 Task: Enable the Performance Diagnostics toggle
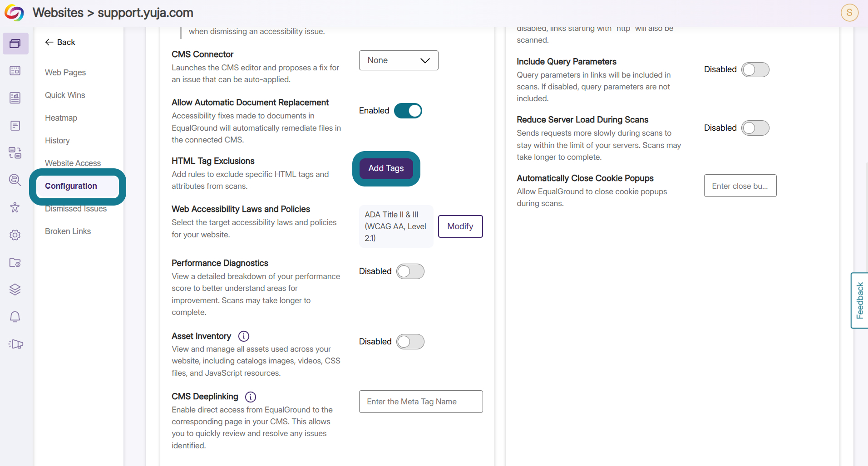(x=410, y=271)
